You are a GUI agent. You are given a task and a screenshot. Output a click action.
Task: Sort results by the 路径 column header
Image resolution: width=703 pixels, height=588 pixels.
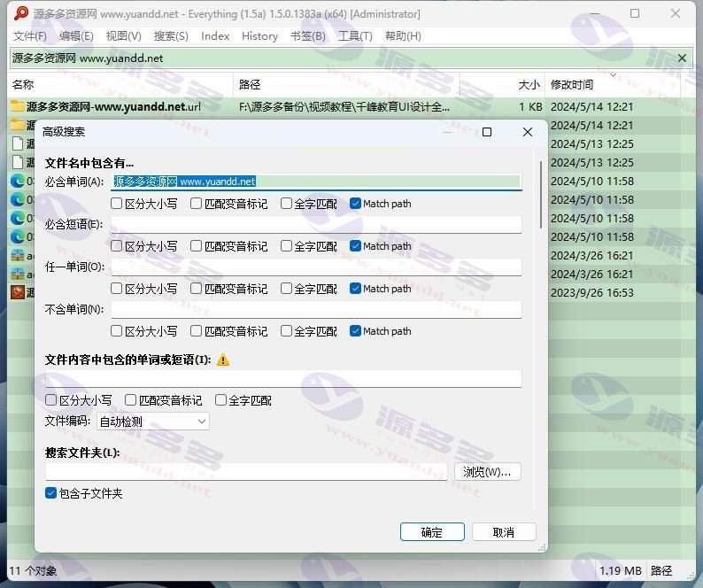coord(346,84)
